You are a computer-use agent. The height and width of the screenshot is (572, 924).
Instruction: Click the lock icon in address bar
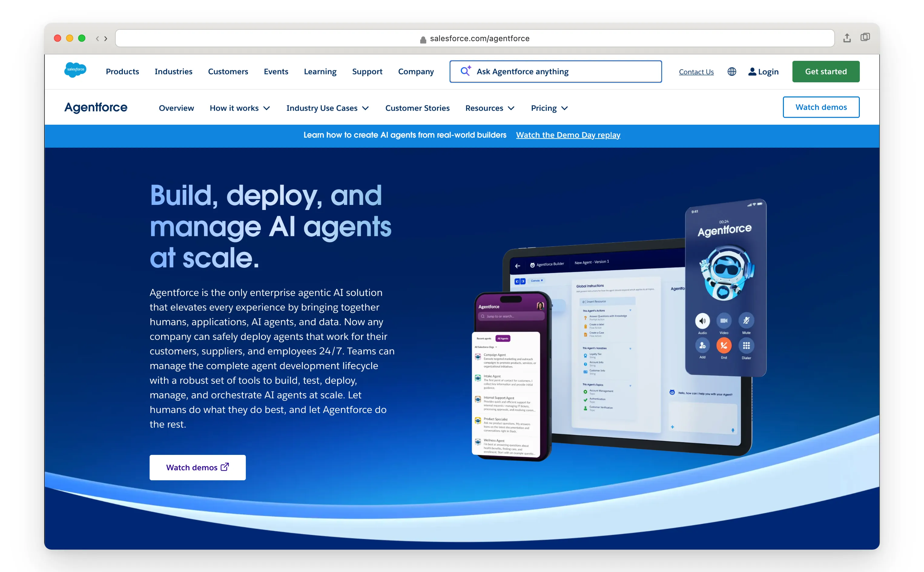[x=423, y=39]
